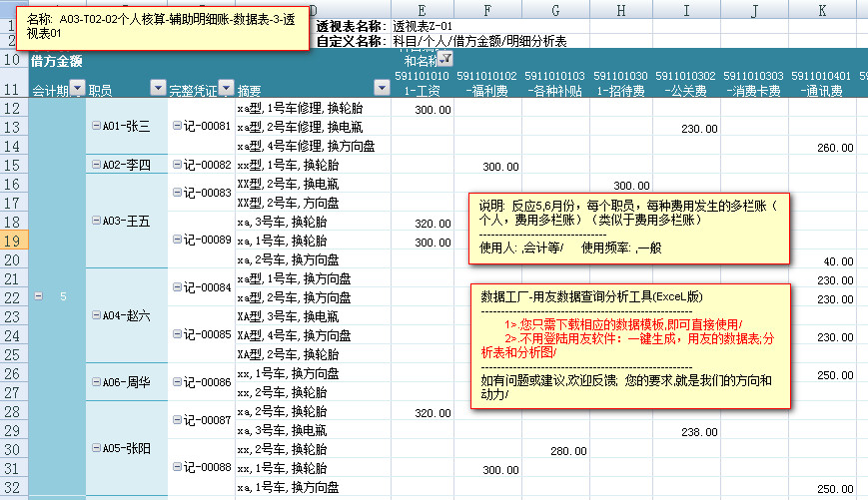Viewport: 868px width, 500px height.
Task: Open the 职员 field filter dropdown
Action: (x=157, y=89)
